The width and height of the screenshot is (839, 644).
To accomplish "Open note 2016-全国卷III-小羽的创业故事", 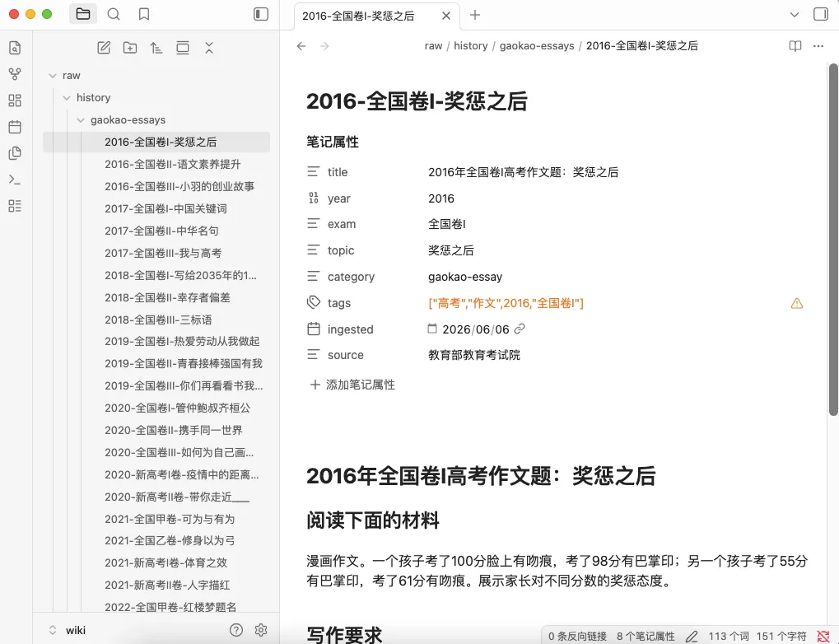I will tap(179, 186).
